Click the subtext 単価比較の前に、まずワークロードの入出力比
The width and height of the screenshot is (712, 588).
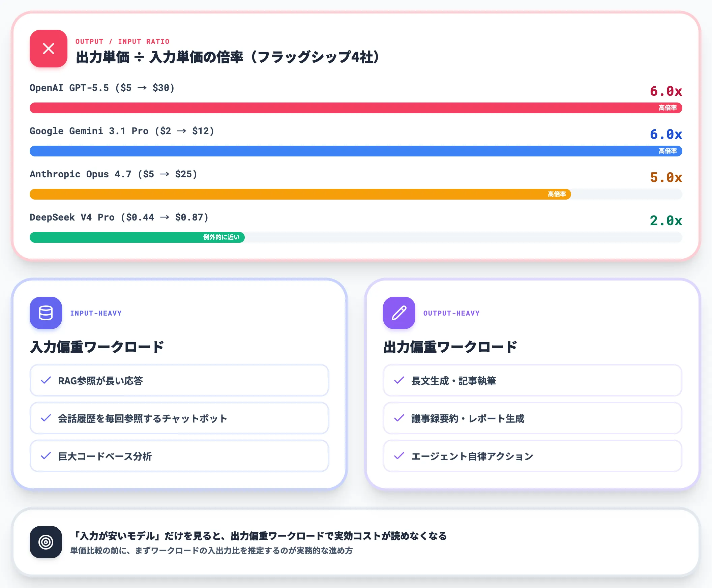click(212, 551)
